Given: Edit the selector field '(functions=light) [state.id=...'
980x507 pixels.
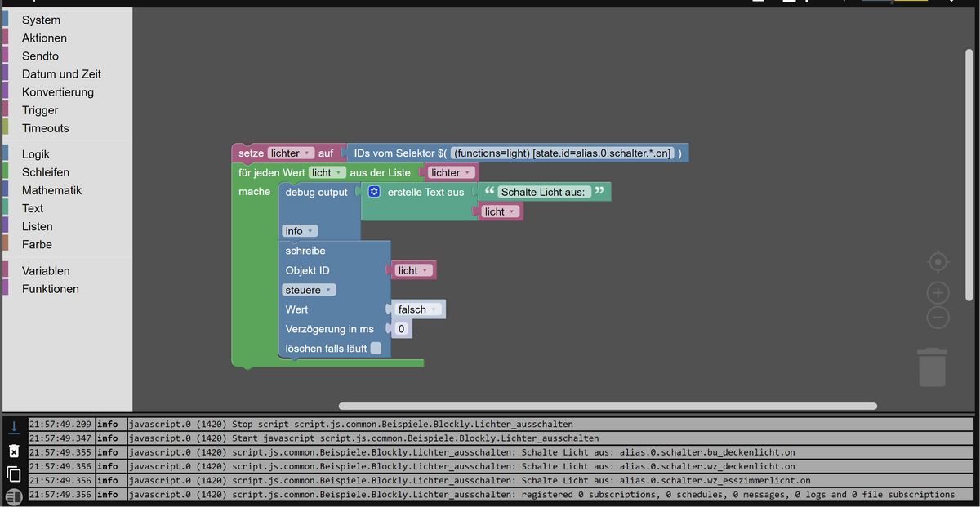Looking at the screenshot, I should click(562, 153).
